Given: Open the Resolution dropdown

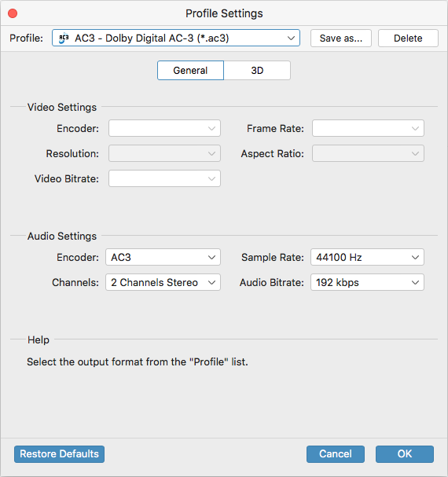Looking at the screenshot, I should [164, 153].
